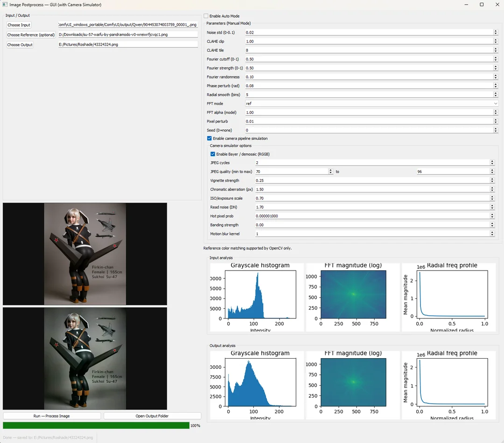Click the JPEG quality minimum stepper
Viewport: 504px width, 443px height.
click(330, 172)
